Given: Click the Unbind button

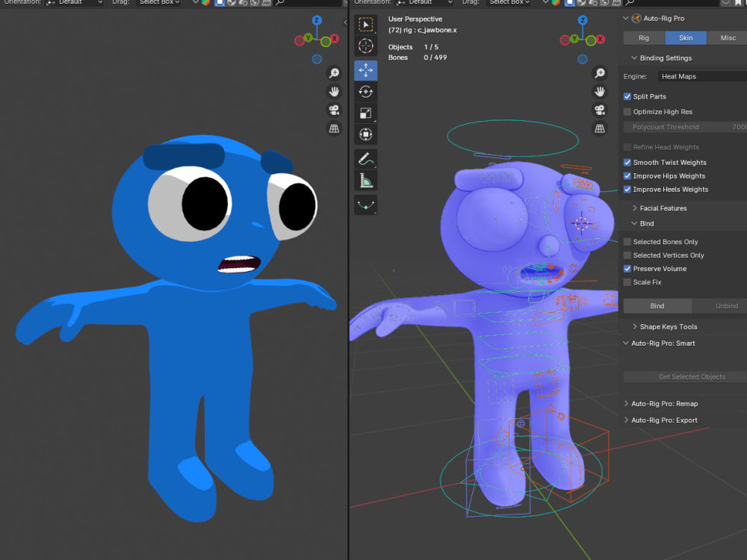Looking at the screenshot, I should 720,305.
